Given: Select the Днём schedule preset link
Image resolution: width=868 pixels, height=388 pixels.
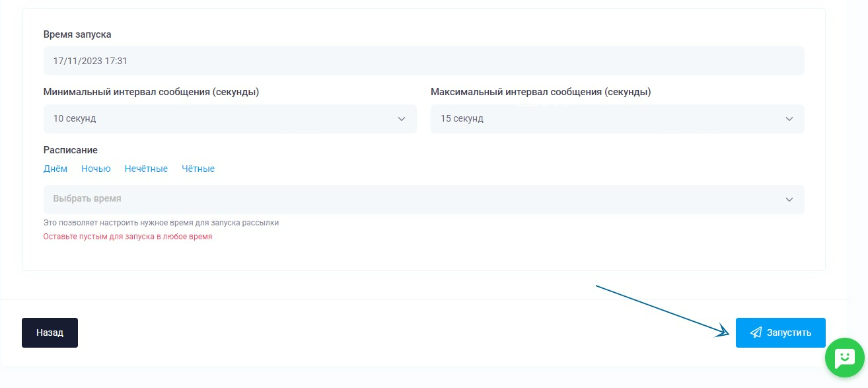Looking at the screenshot, I should point(55,169).
